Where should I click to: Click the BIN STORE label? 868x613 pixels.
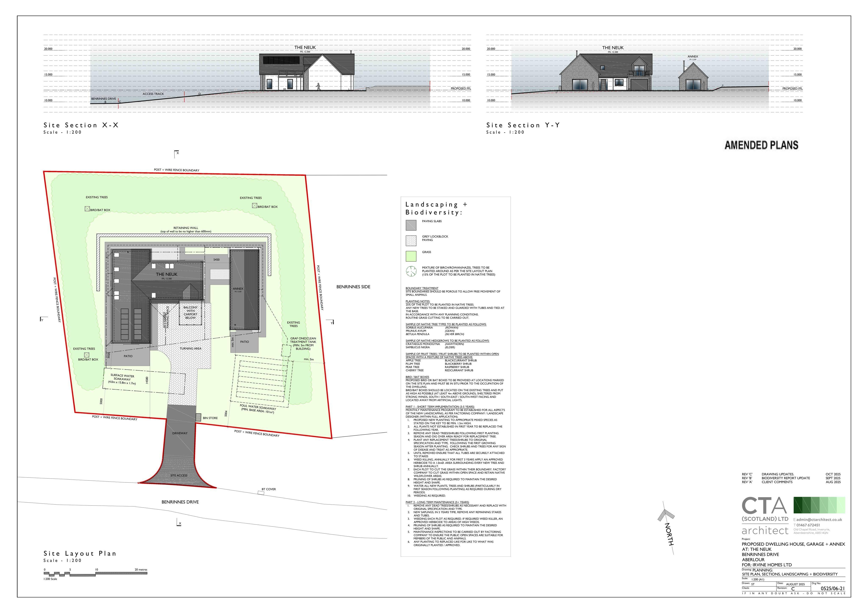pos(210,418)
